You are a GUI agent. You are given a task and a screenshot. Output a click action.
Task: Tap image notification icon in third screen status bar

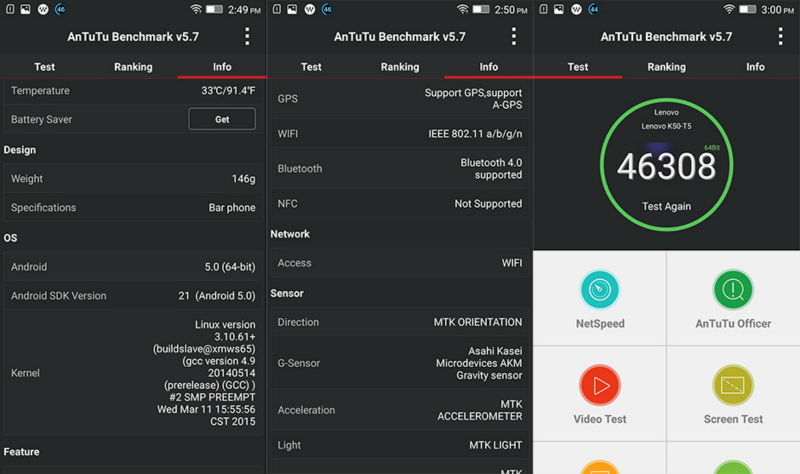pyautogui.click(x=559, y=9)
